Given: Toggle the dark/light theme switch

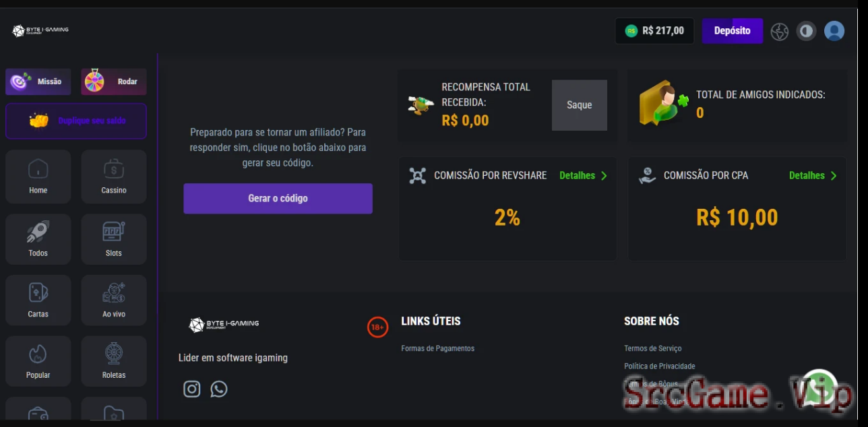Looking at the screenshot, I should coord(806,31).
